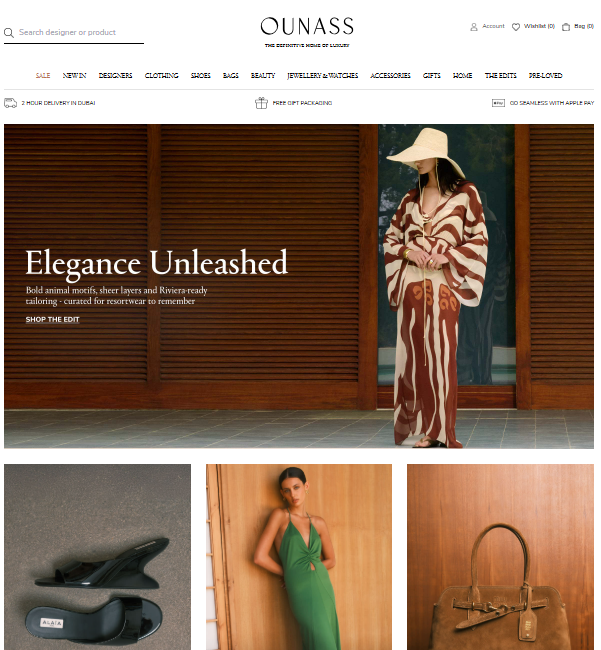Open the Account user icon
Screen dimensions: 601x650
[x=473, y=27]
